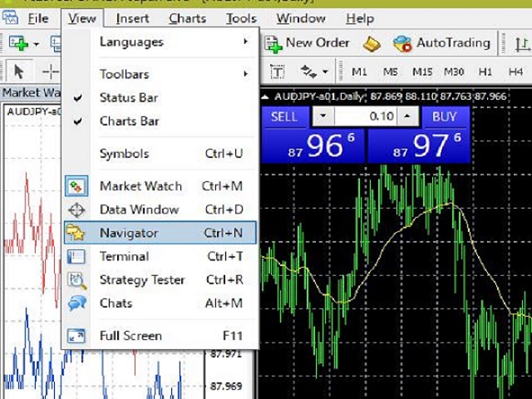Click the BUY button
The width and height of the screenshot is (532, 399).
coord(445,116)
